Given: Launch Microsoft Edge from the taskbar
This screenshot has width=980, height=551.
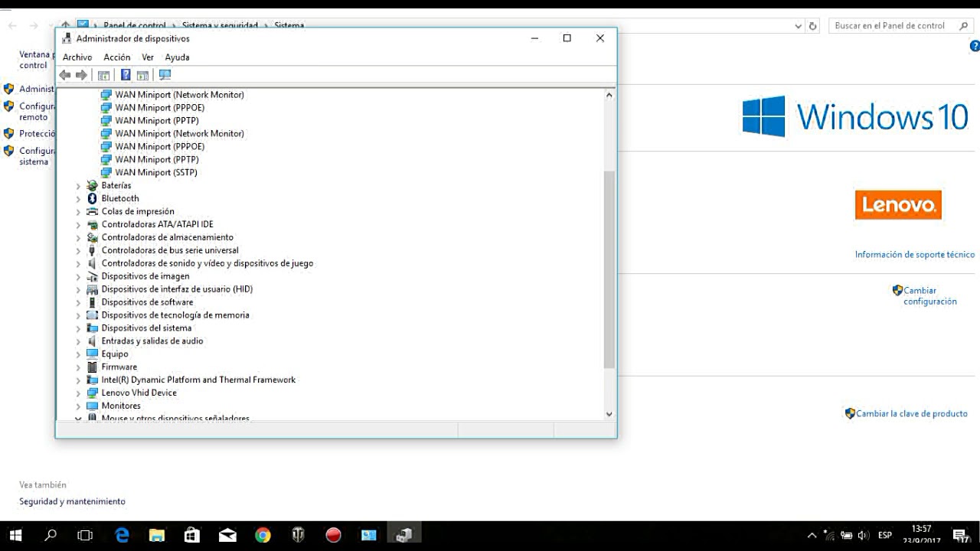Looking at the screenshot, I should click(x=122, y=536).
